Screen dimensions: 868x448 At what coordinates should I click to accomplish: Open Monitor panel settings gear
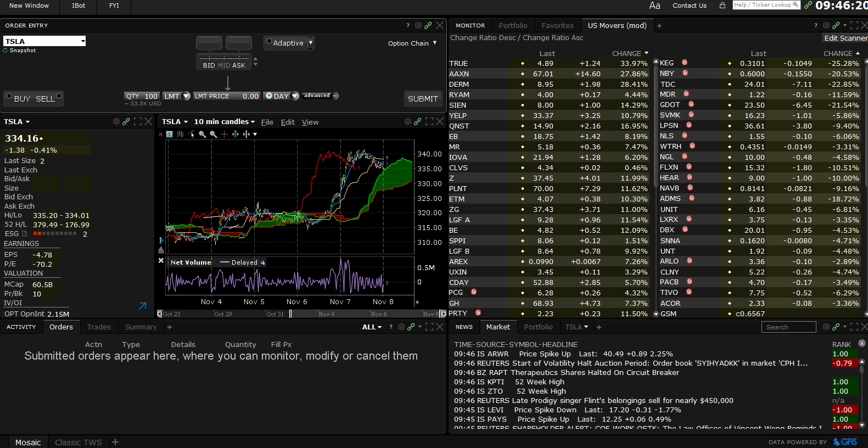point(826,25)
